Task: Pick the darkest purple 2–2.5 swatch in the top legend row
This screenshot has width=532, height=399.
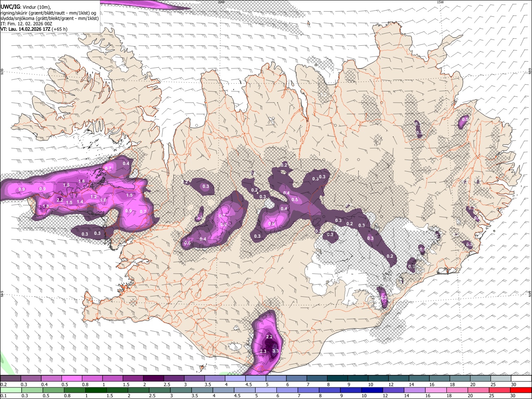Action: click(153, 378)
